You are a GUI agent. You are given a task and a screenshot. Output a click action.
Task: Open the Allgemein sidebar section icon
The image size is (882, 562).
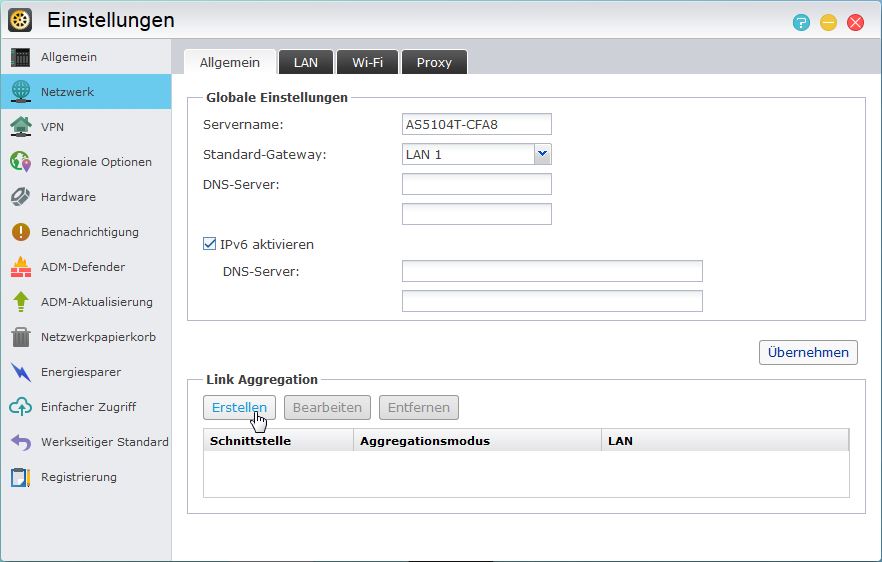21,57
